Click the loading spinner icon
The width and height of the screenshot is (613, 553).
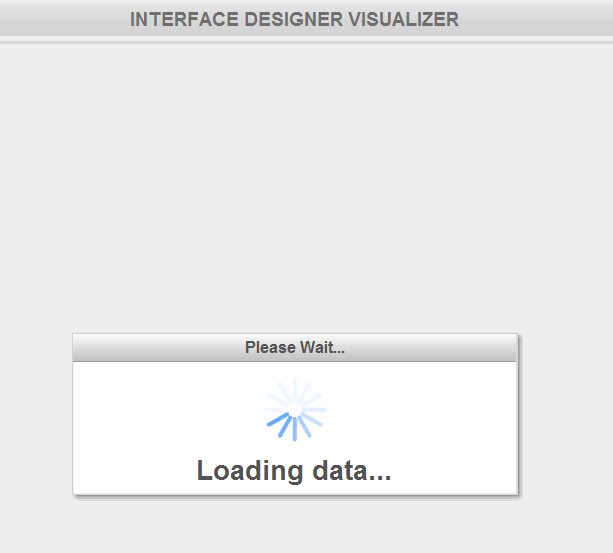[294, 410]
